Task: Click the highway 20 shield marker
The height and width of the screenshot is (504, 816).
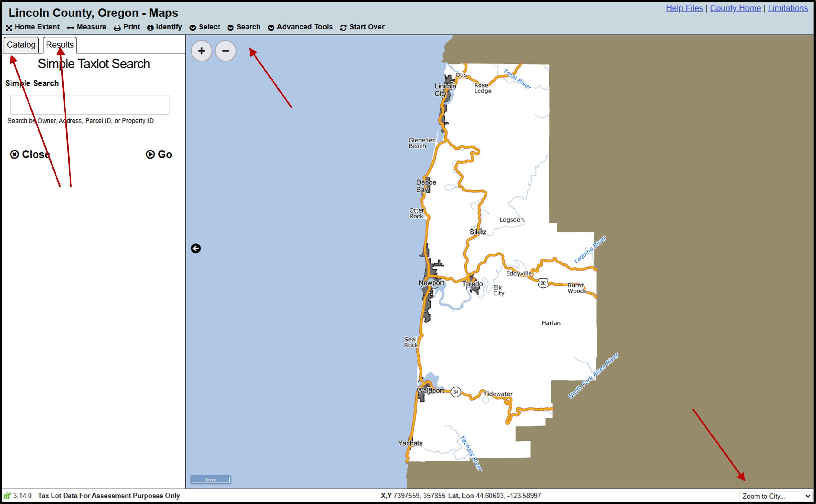Action: [x=543, y=283]
